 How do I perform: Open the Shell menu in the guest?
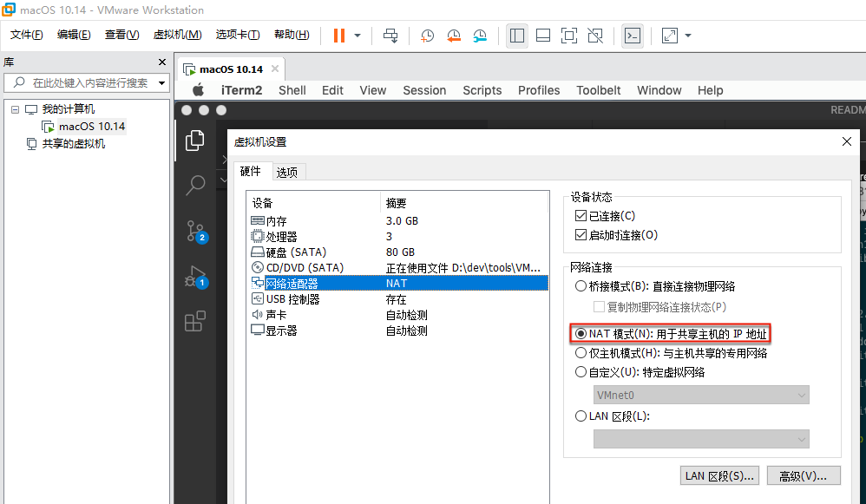(x=292, y=90)
